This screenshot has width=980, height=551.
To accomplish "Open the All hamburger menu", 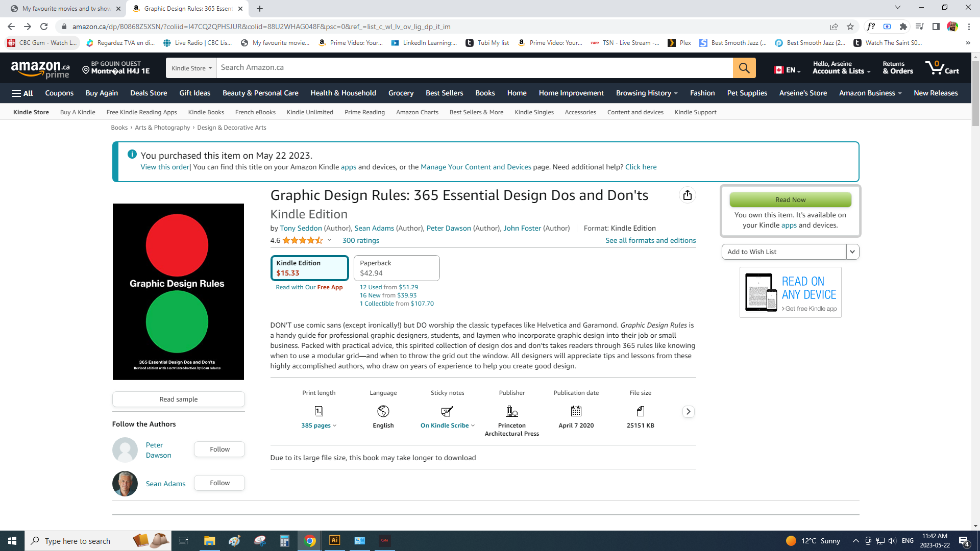I will 22,93.
